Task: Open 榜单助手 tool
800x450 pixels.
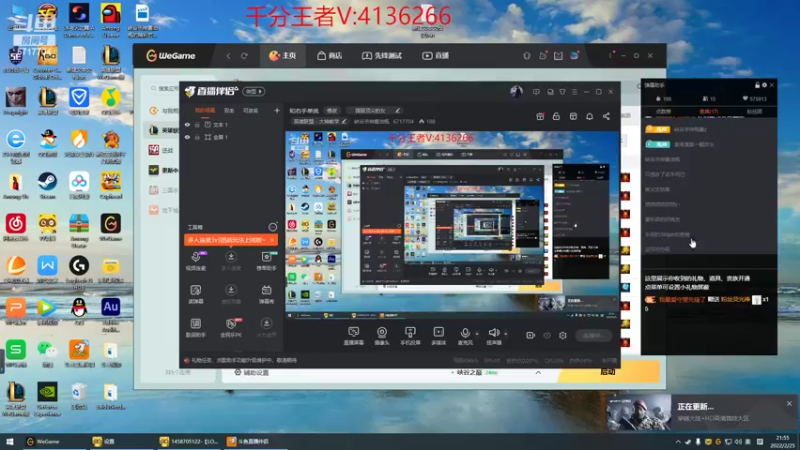Action: pos(266,261)
